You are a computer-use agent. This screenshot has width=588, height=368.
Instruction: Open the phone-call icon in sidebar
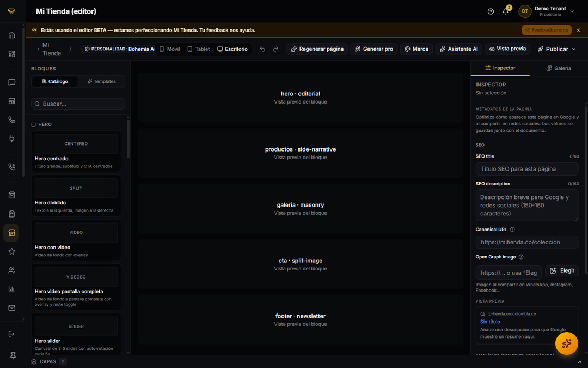(11, 167)
